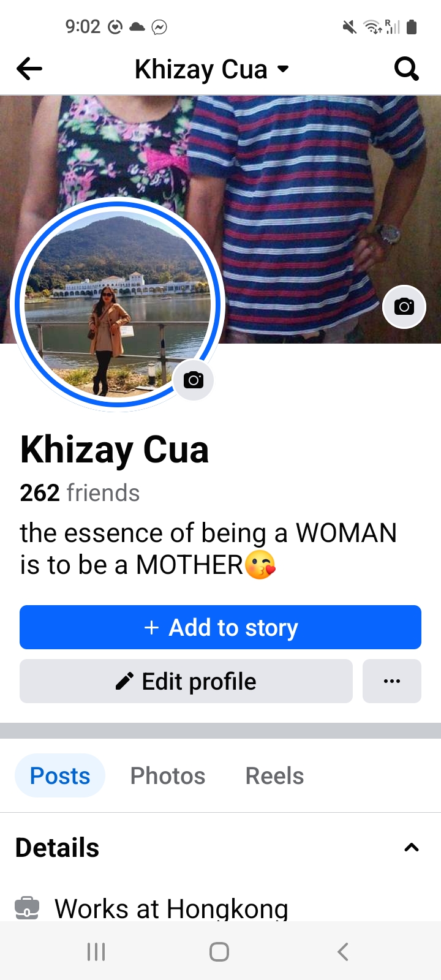Switch to the Reels tab
The height and width of the screenshot is (980, 441).
click(x=274, y=775)
